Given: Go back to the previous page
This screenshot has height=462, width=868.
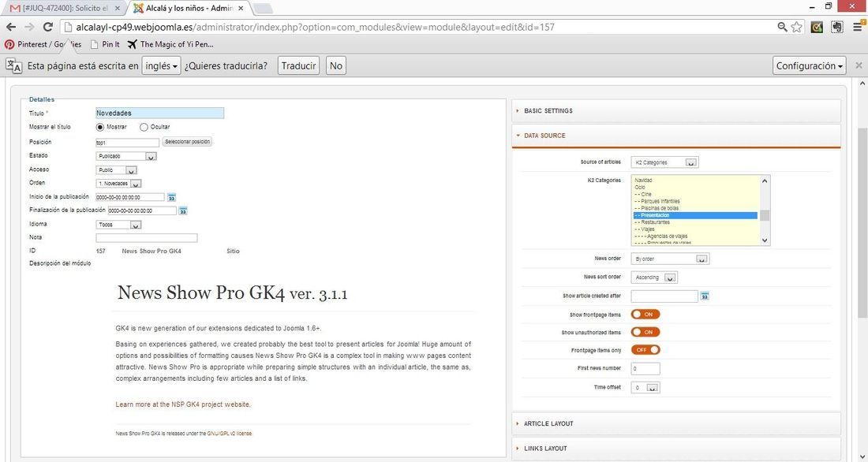Looking at the screenshot, I should coord(11,27).
